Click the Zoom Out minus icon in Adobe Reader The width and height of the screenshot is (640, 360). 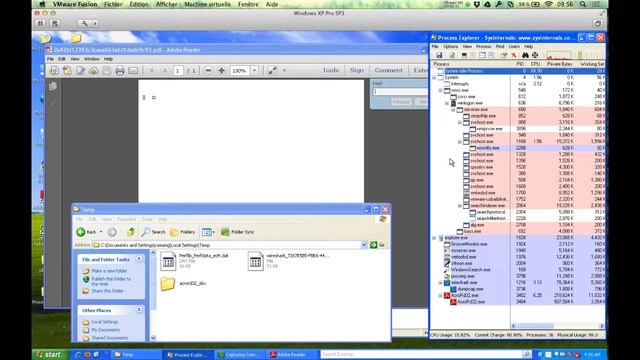click(208, 71)
